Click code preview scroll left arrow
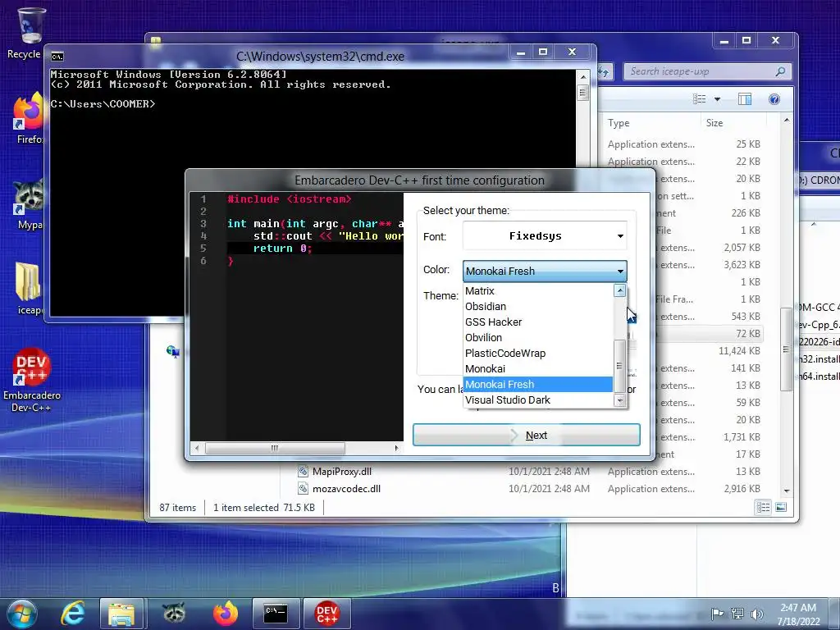The width and height of the screenshot is (840, 630). 197,448
